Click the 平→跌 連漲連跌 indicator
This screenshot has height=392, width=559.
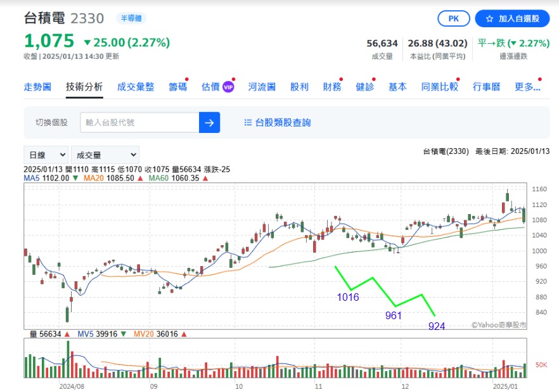[x=513, y=44]
